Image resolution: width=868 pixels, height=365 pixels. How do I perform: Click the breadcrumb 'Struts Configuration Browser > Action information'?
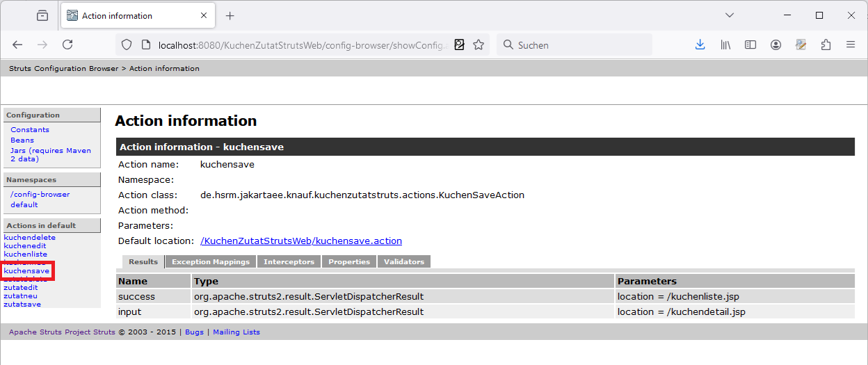104,68
